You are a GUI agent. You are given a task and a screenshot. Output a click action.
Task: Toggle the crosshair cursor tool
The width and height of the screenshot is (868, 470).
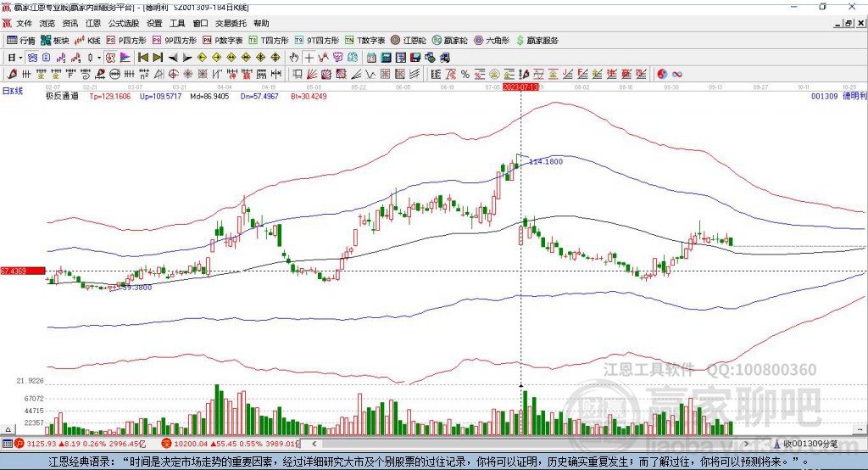pos(309,58)
